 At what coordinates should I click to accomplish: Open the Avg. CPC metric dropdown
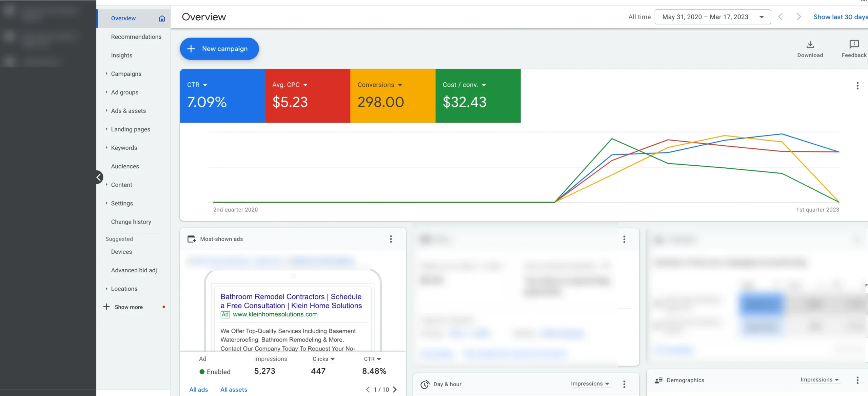tap(305, 85)
